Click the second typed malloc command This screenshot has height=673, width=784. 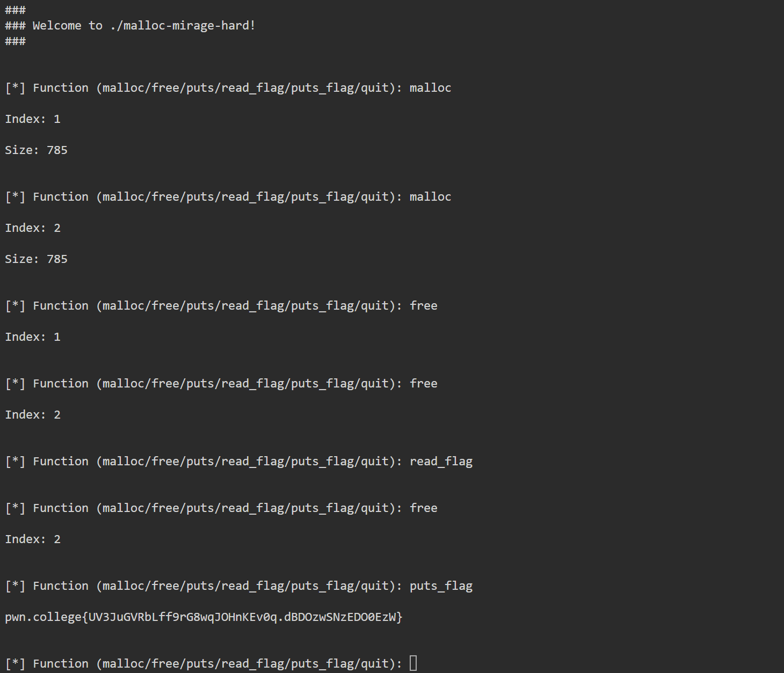(430, 197)
